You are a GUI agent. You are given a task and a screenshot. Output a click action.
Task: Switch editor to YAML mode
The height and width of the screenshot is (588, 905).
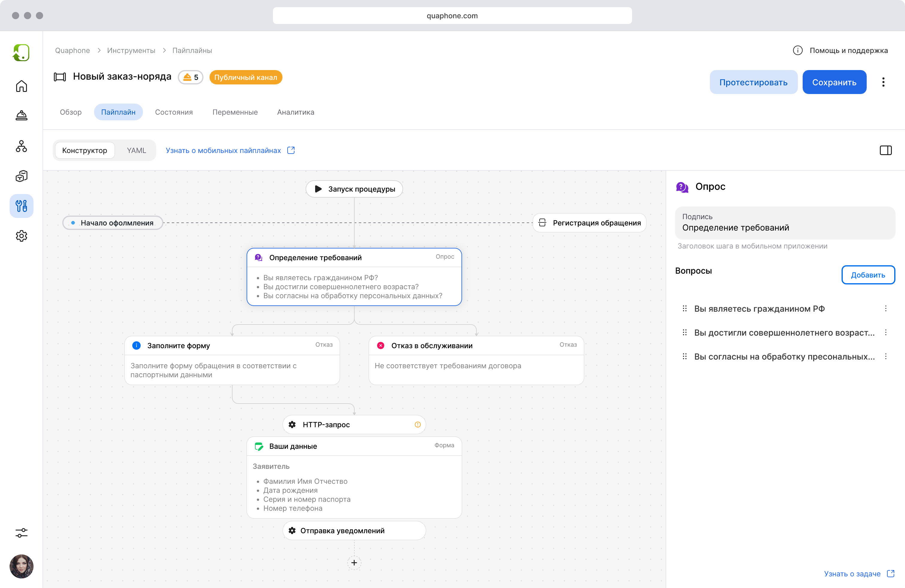[136, 150]
